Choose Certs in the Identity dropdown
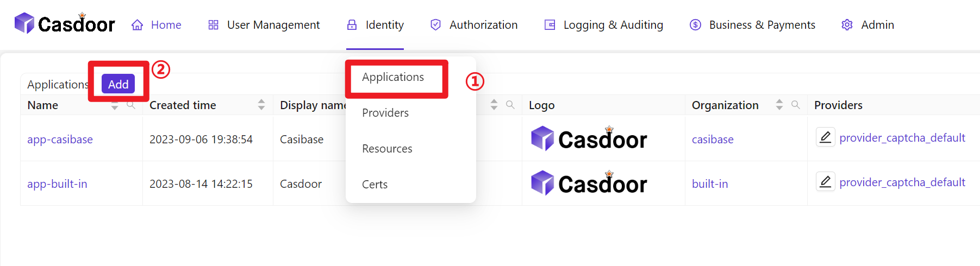 [375, 185]
